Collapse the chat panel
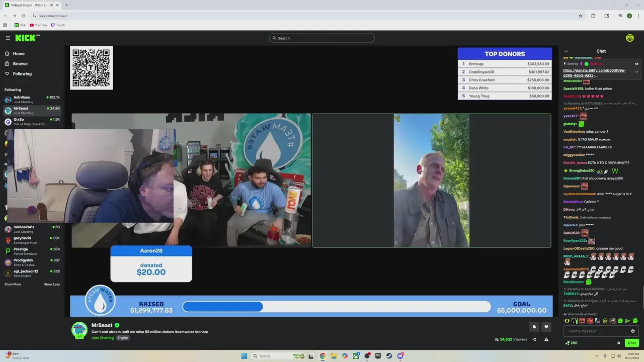The image size is (644, 362). click(566, 51)
